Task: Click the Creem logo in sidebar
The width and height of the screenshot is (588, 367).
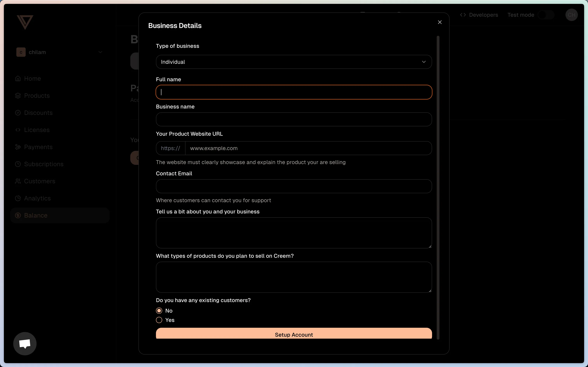Action: click(x=25, y=22)
